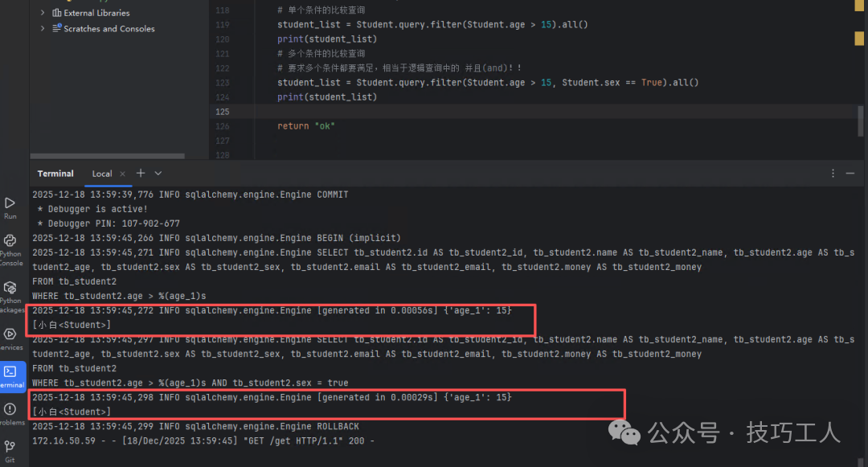Click print(student_list) on line 120

coord(327,39)
